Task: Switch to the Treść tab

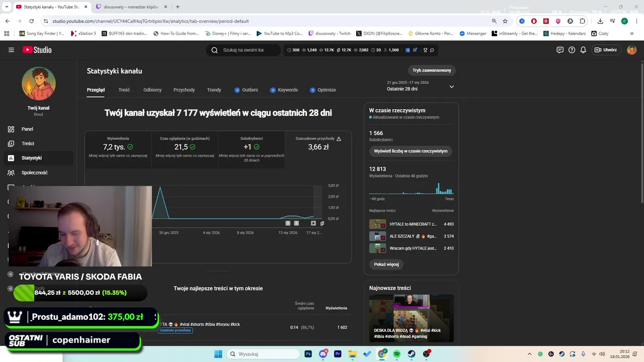Action: [x=124, y=90]
